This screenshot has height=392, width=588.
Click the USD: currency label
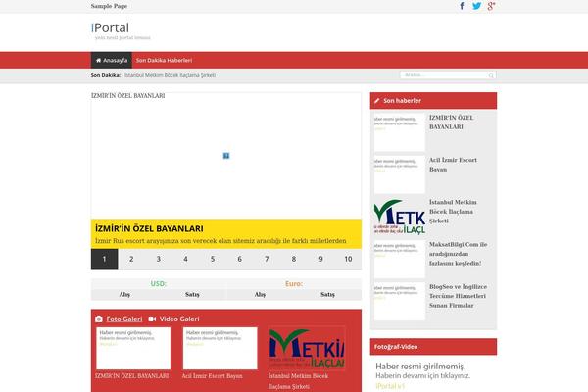[x=158, y=283]
